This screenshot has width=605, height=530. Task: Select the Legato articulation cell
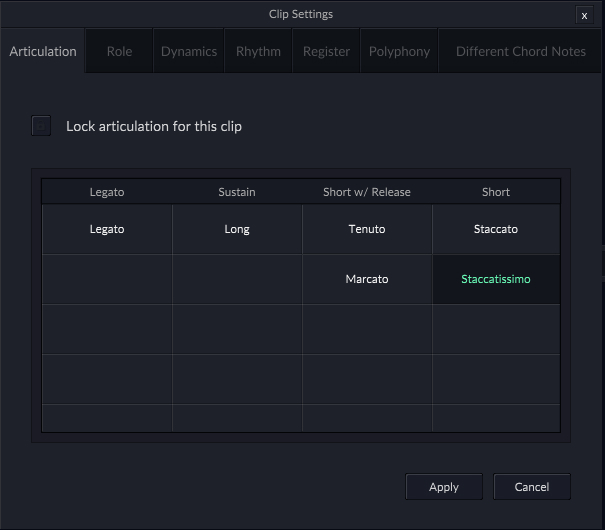[x=107, y=229]
